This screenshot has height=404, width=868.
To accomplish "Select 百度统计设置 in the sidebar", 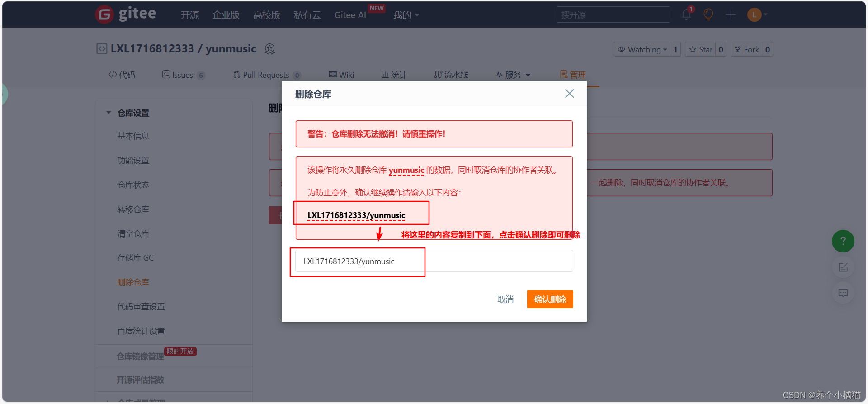I will tap(141, 331).
